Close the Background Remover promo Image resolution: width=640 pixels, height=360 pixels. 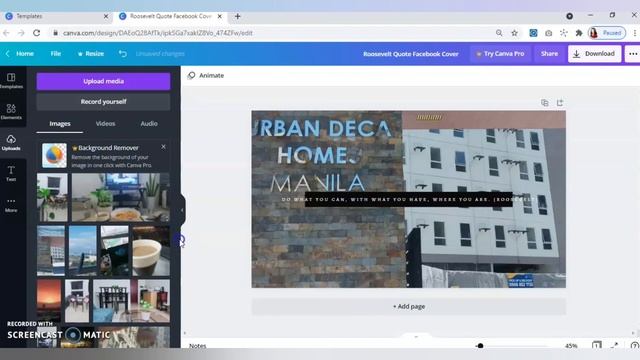pos(163,147)
